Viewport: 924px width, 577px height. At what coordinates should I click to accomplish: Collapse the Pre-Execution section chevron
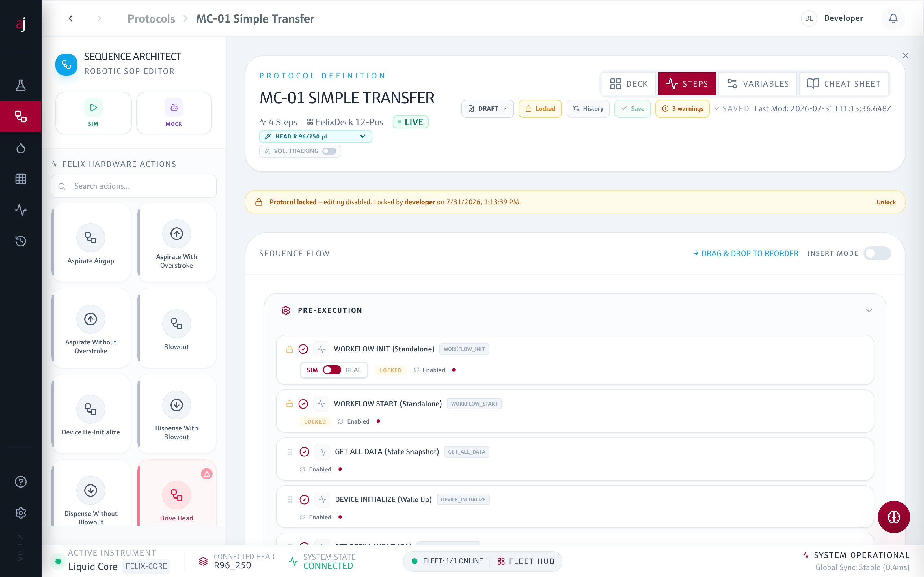point(869,310)
